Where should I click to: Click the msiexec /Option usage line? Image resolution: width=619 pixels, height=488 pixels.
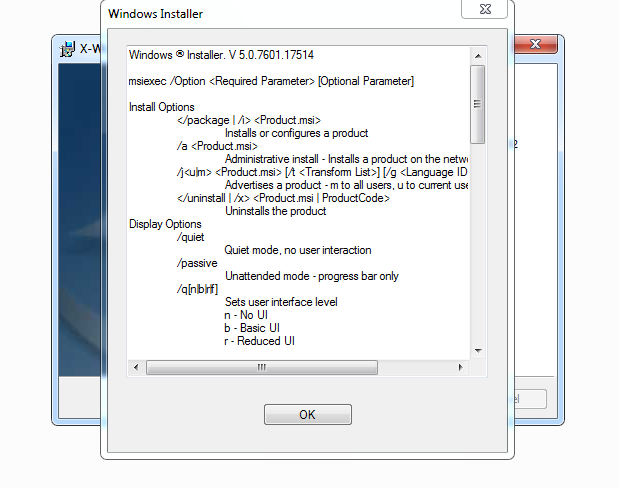pos(271,81)
